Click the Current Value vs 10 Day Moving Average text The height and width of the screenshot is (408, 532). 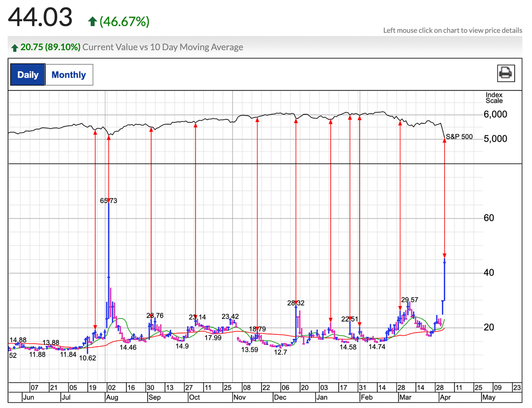pyautogui.click(x=163, y=47)
